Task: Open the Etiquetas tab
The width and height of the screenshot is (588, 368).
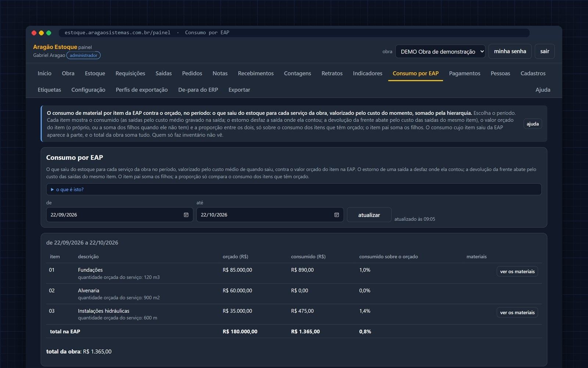Action: (x=49, y=90)
